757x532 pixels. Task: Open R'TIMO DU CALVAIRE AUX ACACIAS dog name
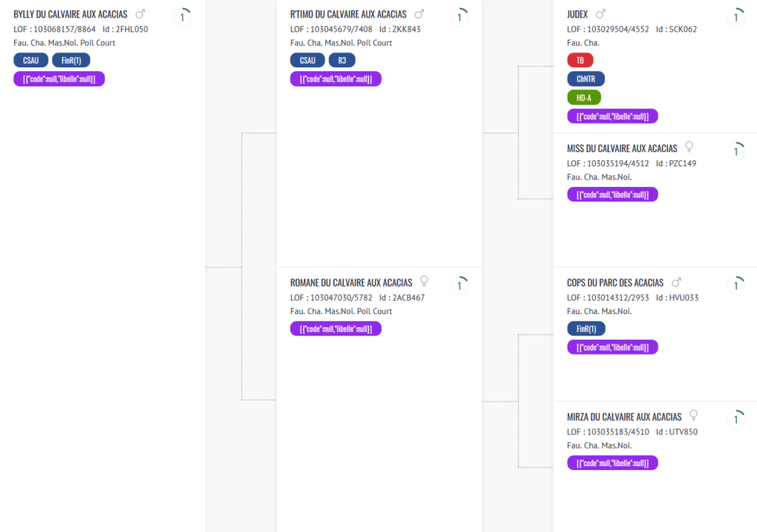pos(348,15)
